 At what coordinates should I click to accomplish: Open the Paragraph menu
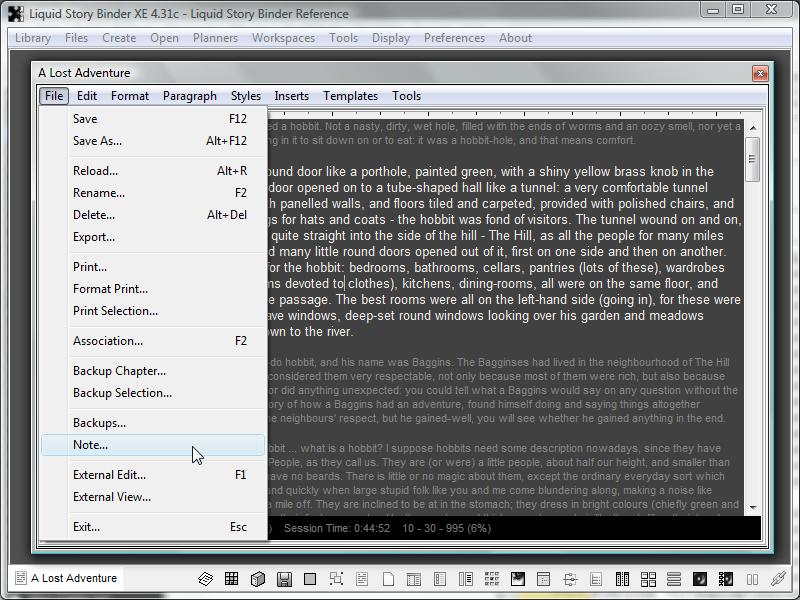pyautogui.click(x=189, y=96)
